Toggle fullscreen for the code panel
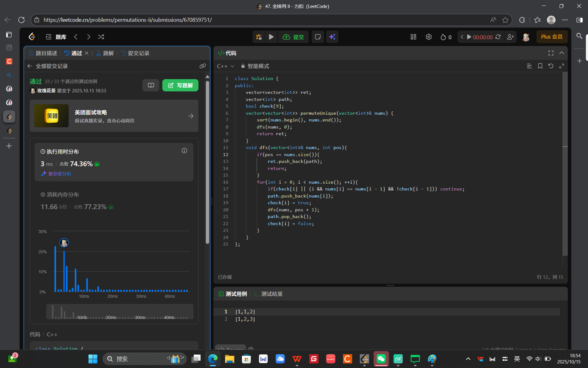 point(551,53)
